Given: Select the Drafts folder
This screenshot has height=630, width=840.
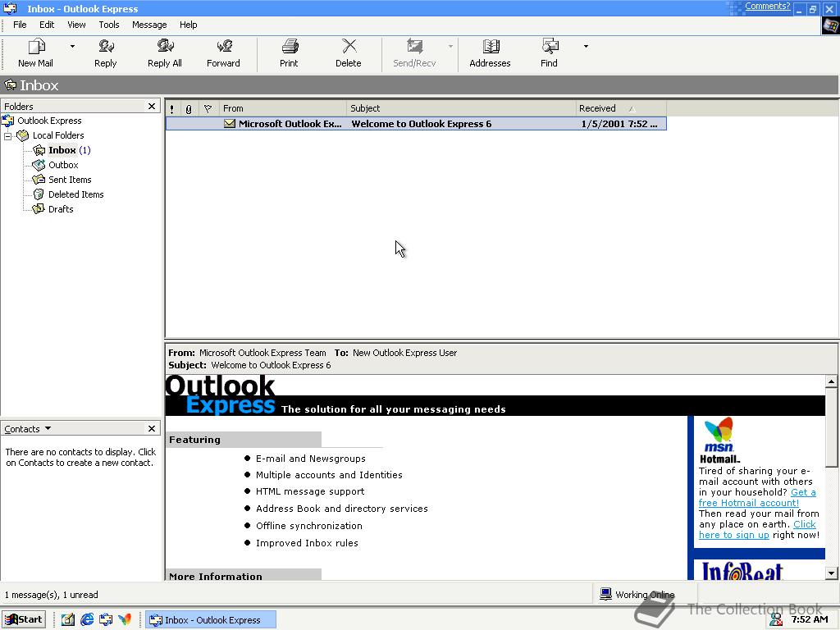Looking at the screenshot, I should [x=61, y=209].
